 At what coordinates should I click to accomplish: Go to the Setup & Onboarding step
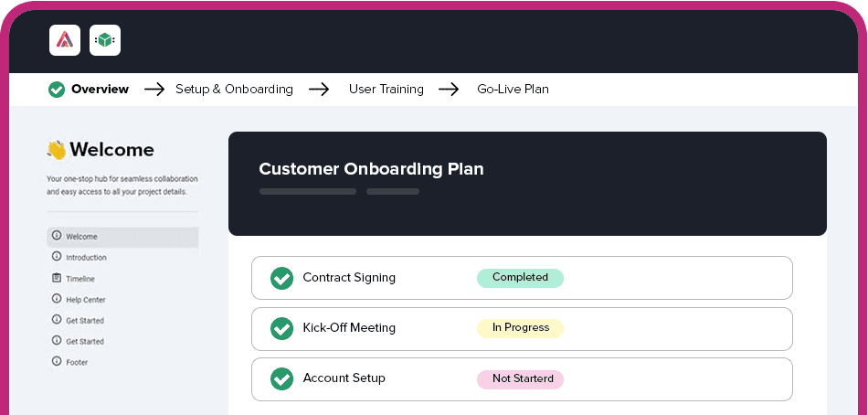234,90
